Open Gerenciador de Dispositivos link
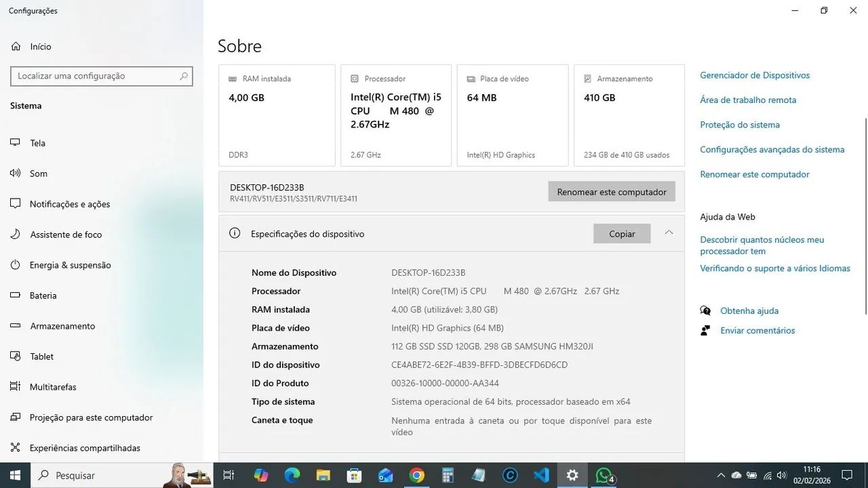The image size is (868, 488). [755, 75]
